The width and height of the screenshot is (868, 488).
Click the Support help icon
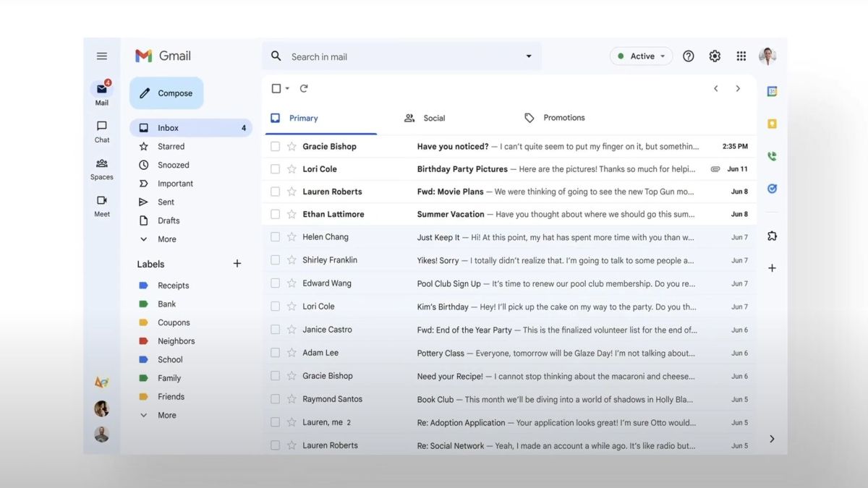point(689,56)
